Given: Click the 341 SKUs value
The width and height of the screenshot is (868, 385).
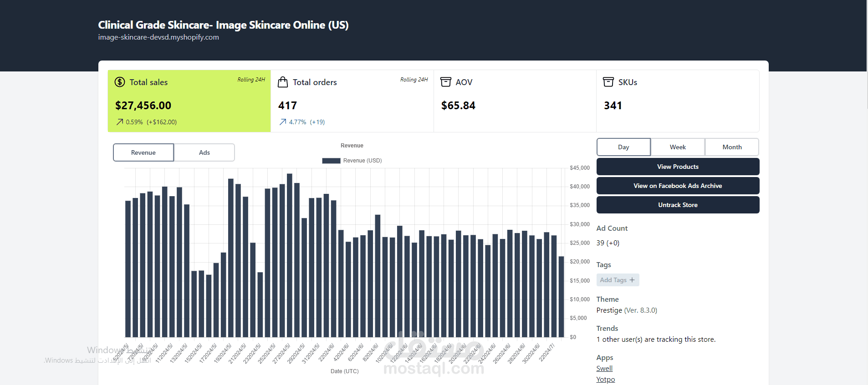Looking at the screenshot, I should point(613,106).
